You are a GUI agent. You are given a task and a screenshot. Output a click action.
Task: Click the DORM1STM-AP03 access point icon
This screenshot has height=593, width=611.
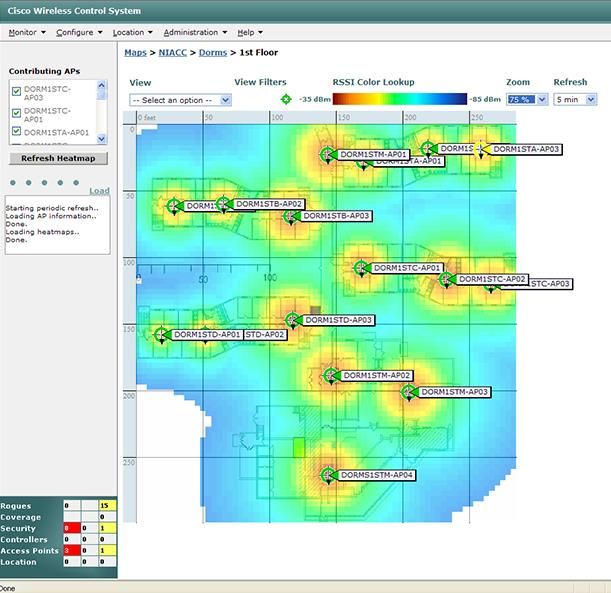[x=408, y=392]
